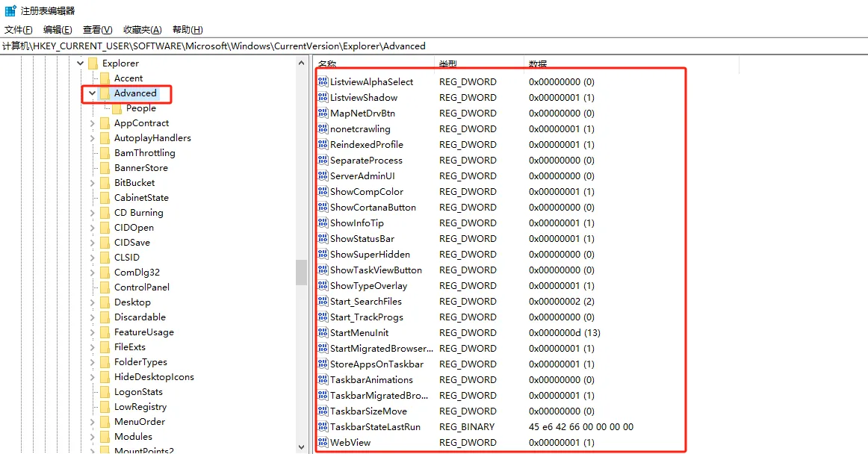The image size is (868, 454).
Task: Expand the Desktop key
Action: 93,302
